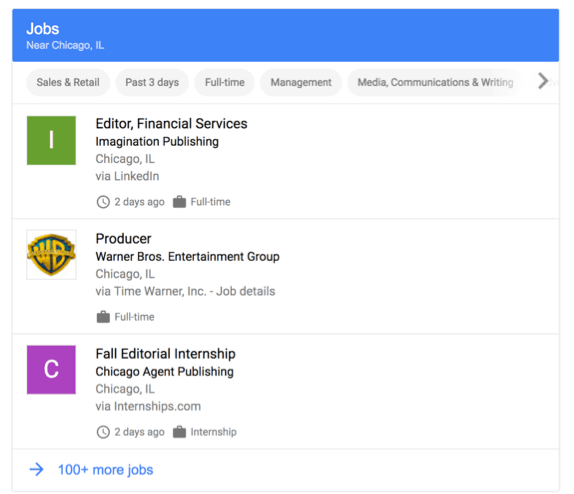
Task: Apply the Sales & Retail filter chip
Action: (x=68, y=82)
